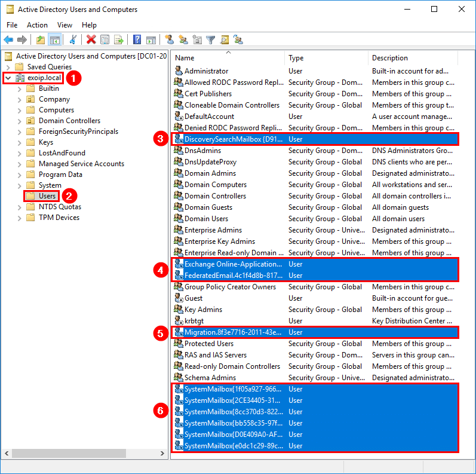Click the Forward arrow toolbar icon
The width and height of the screenshot is (476, 474).
click(22, 40)
